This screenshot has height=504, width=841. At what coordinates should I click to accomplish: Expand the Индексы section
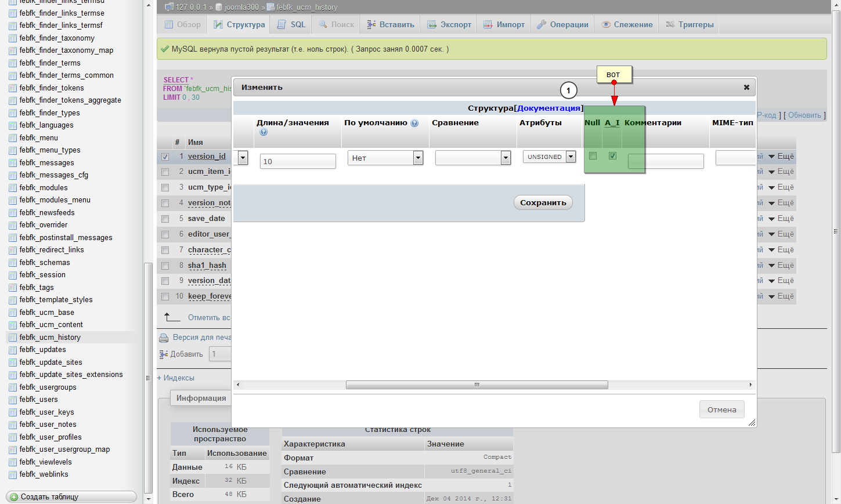(x=176, y=378)
